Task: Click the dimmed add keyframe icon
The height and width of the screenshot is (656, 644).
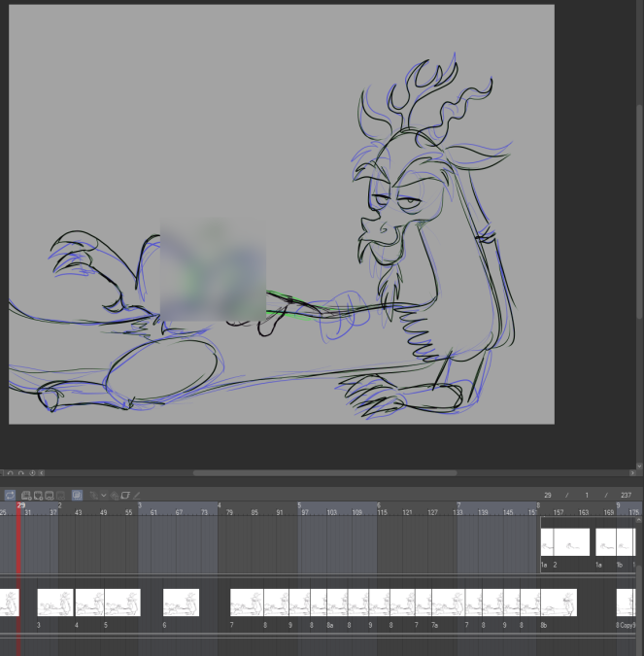Action: click(x=115, y=496)
